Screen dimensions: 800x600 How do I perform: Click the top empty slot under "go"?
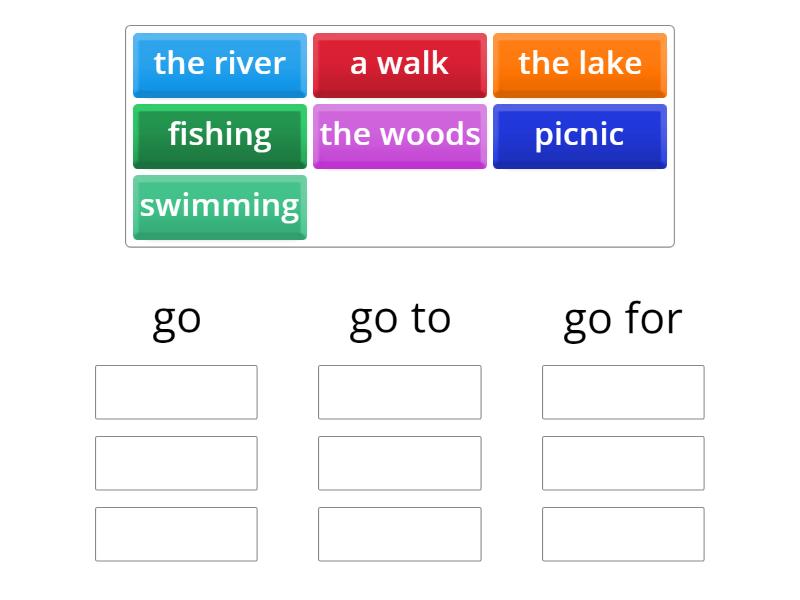[176, 392]
